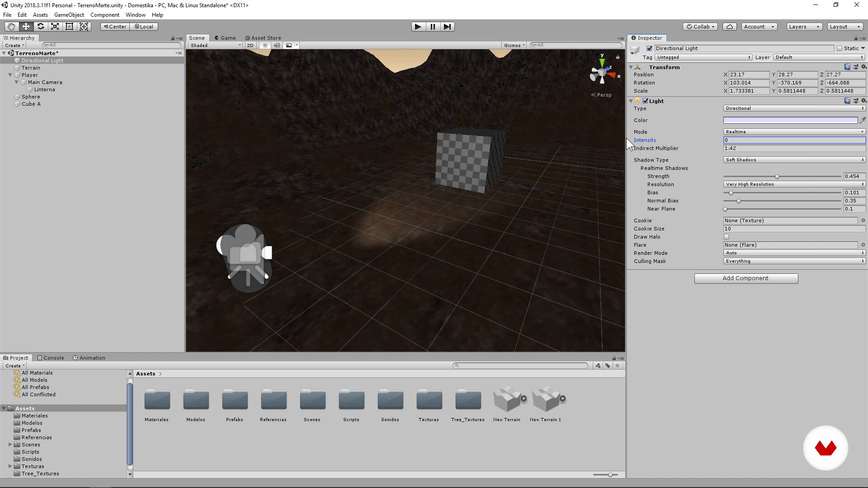Open the cloud services panel

(730, 27)
